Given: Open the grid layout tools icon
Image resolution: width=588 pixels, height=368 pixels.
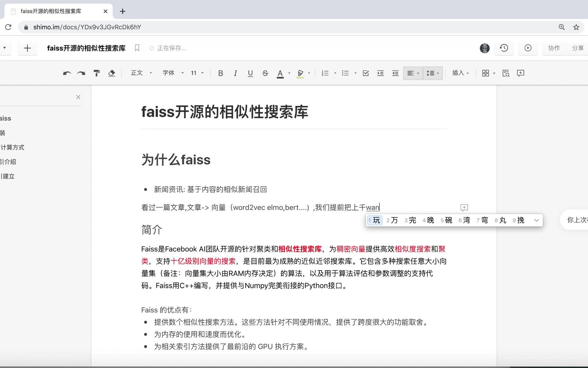Looking at the screenshot, I should pyautogui.click(x=486, y=73).
